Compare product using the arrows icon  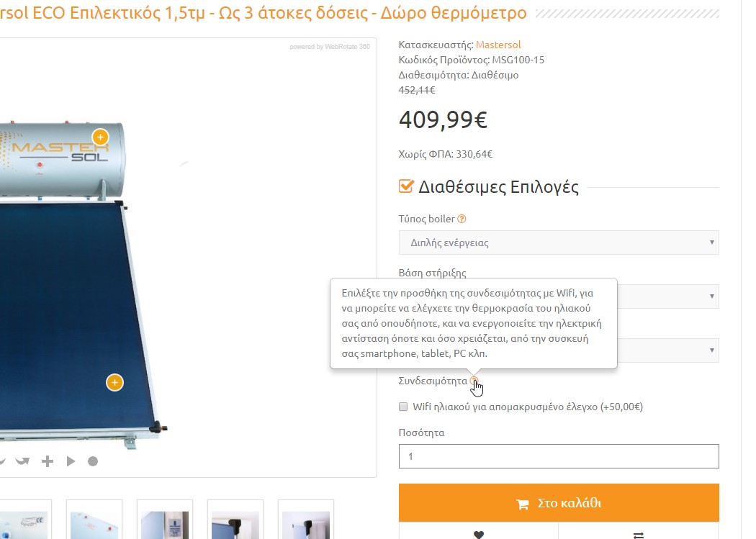(639, 534)
